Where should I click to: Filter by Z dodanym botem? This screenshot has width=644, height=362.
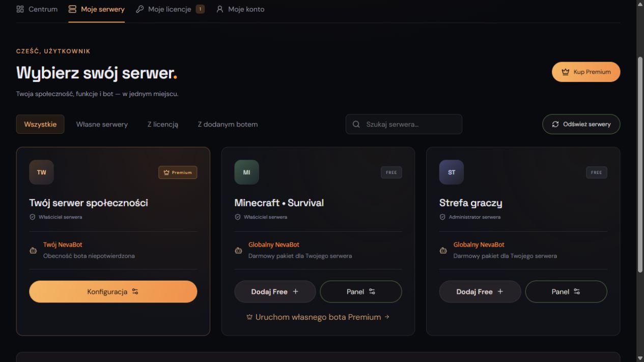(x=228, y=124)
